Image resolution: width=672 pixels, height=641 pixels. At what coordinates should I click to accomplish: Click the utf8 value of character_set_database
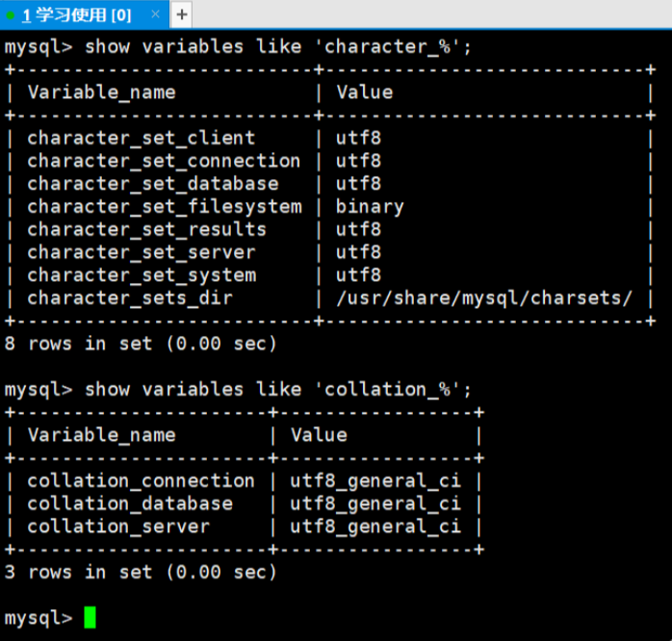pyautogui.click(x=359, y=184)
